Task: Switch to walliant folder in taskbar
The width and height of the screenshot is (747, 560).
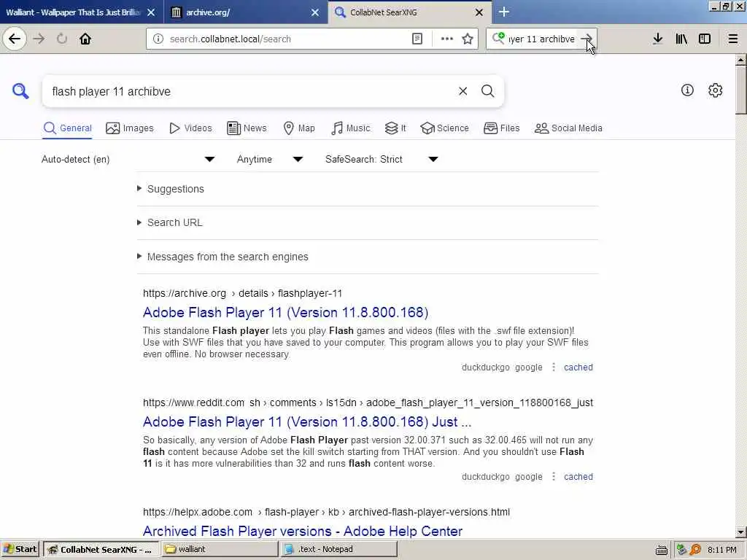Action: [220, 550]
